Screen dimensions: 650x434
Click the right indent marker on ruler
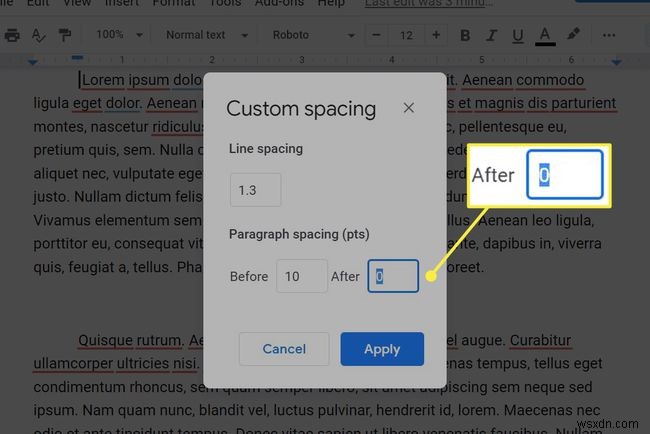click(616, 62)
